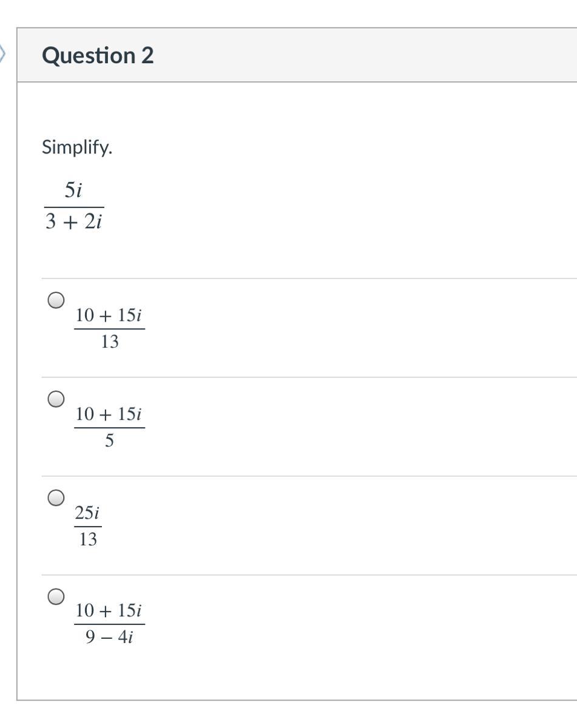Viewport: 577px width, 728px height.
Task: Click the 13 below 25i in option three
Action: click(87, 539)
